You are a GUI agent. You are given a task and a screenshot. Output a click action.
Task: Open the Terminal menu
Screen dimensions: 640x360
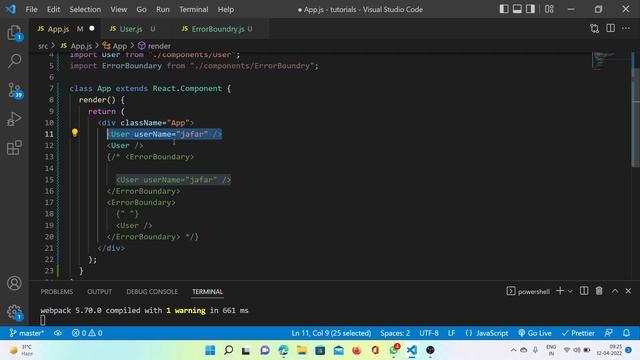193,9
